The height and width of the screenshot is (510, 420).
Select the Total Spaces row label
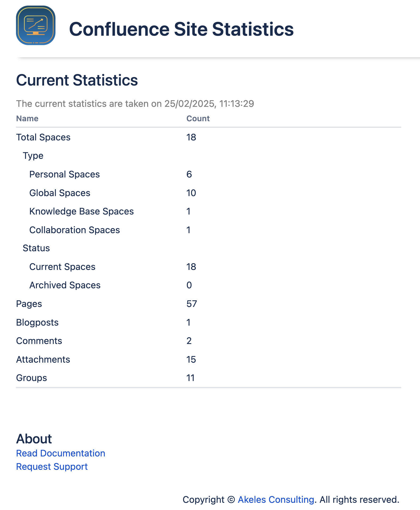click(x=43, y=137)
